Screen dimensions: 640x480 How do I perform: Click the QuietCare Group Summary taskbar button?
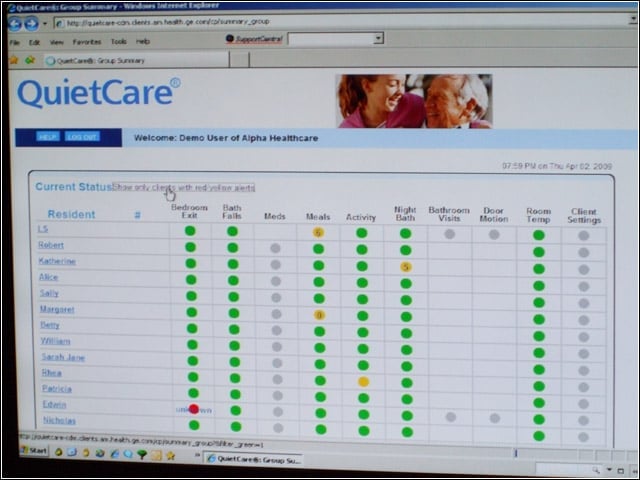click(253, 460)
